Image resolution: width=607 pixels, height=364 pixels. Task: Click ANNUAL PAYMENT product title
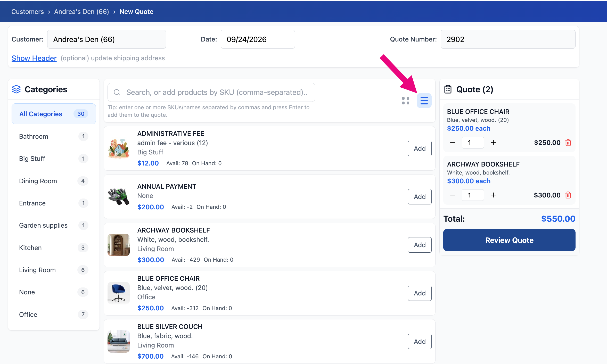(x=167, y=186)
